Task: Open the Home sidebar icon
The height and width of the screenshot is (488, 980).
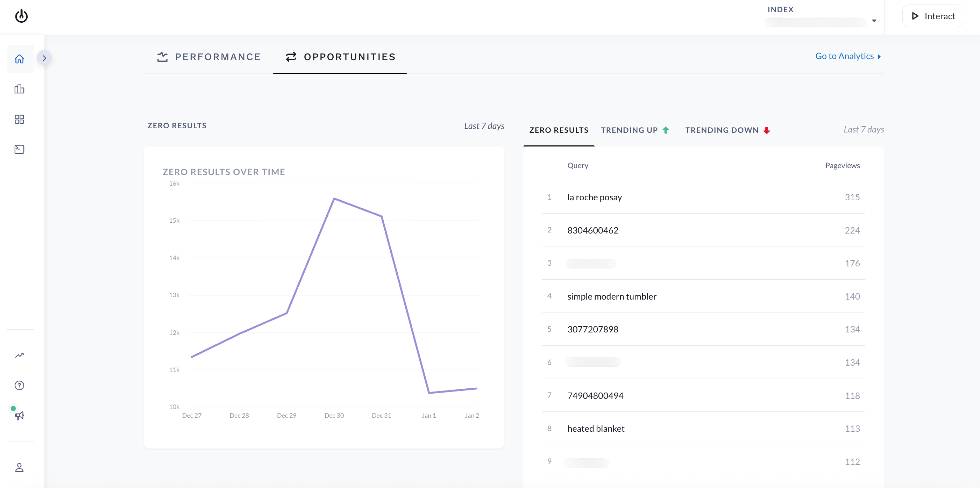Action: click(19, 59)
